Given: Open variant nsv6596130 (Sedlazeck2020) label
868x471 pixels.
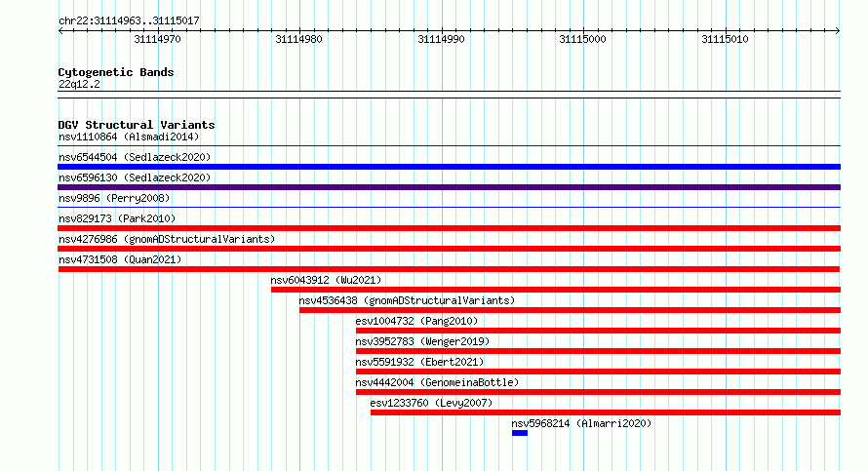Looking at the screenshot, I should point(135,177).
